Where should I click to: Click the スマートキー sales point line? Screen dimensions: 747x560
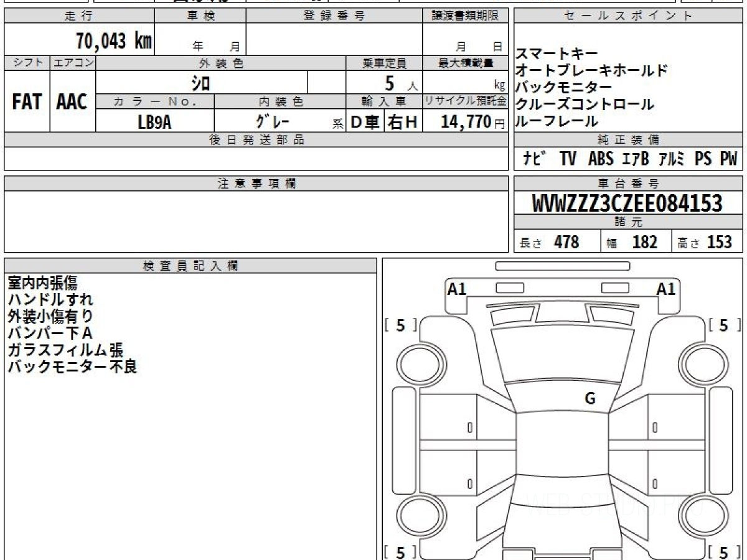(557, 54)
